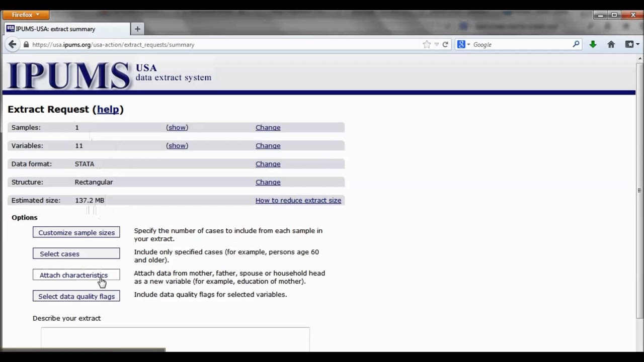Click Attach characteristics button

[76, 275]
